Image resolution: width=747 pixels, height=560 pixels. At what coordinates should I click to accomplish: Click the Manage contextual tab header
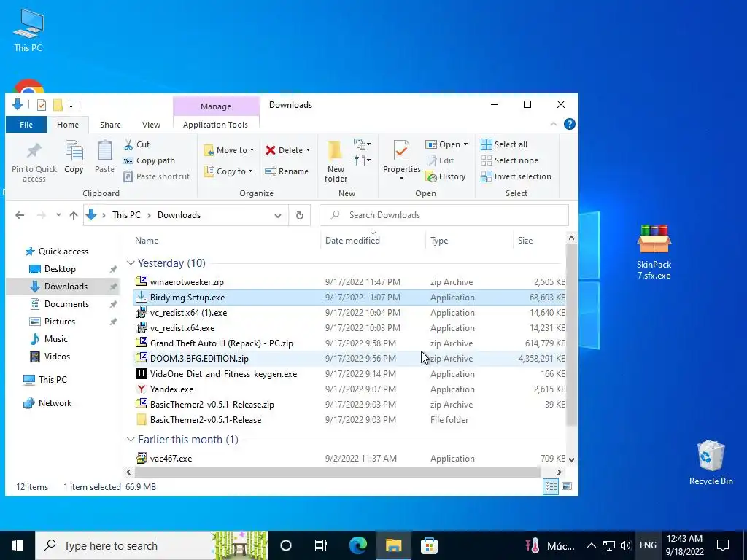pos(216,106)
